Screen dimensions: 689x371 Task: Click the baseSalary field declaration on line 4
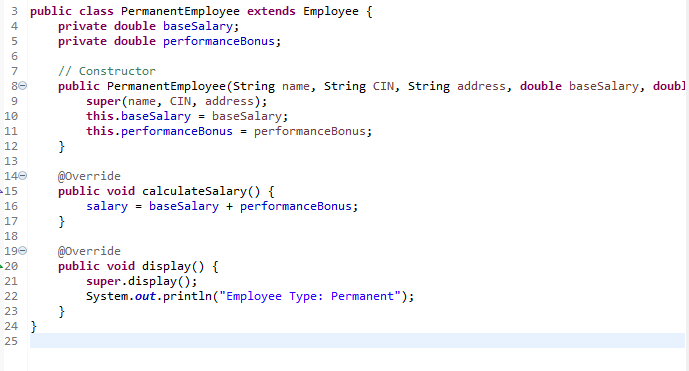click(x=198, y=26)
